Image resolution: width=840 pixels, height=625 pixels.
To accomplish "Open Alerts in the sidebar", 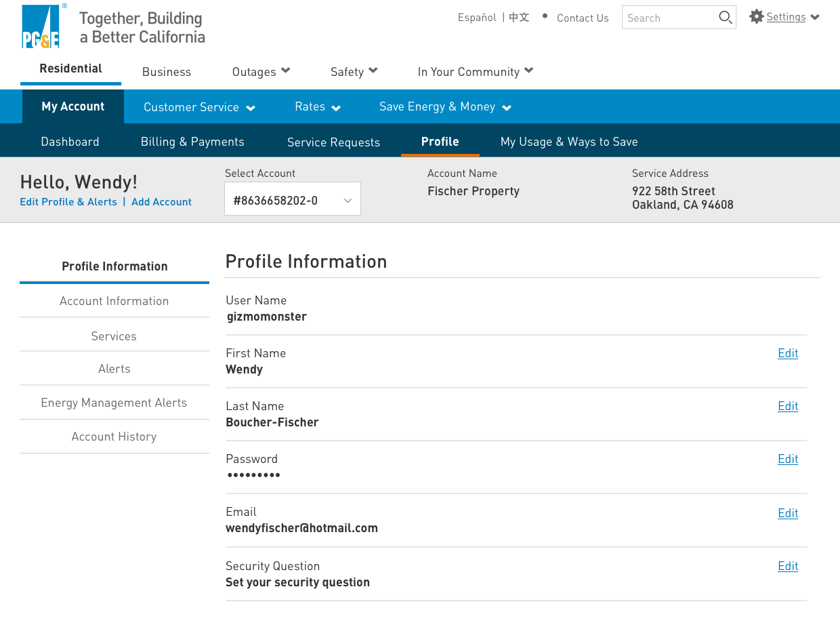I will [114, 369].
